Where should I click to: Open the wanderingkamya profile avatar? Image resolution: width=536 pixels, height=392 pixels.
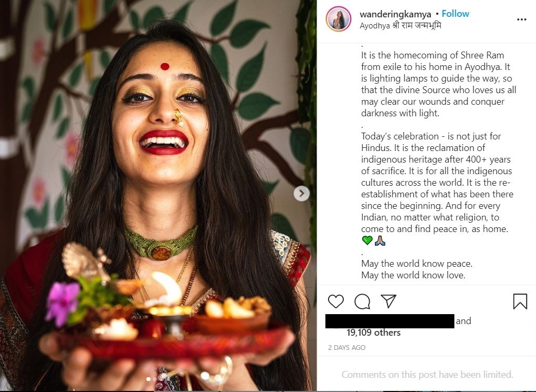tap(339, 19)
